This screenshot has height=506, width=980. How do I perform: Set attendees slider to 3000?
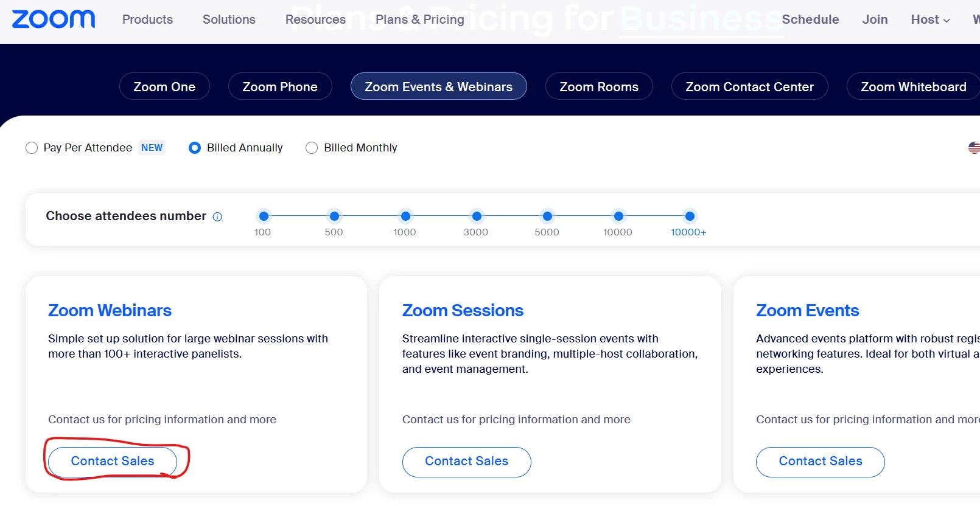(x=477, y=216)
